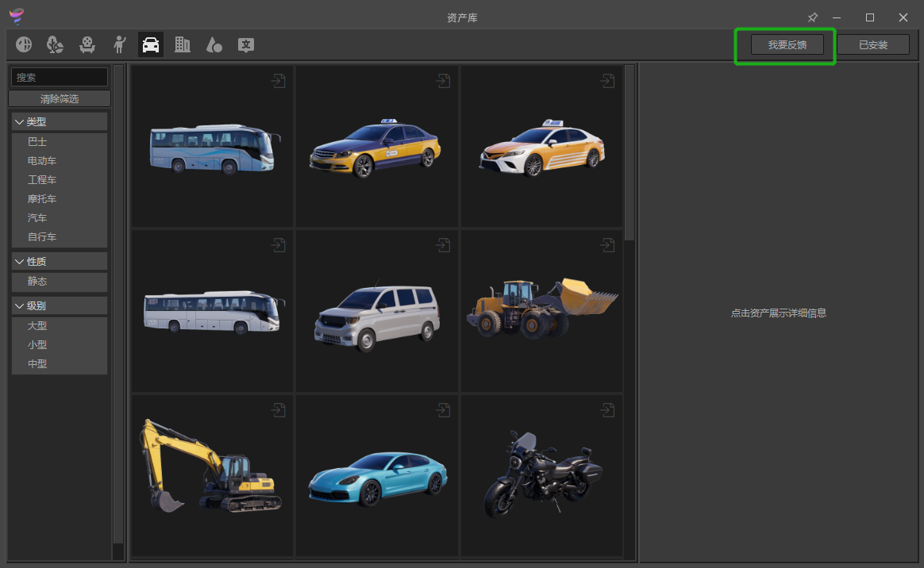Click the 搜索 search field
The height and width of the screenshot is (568, 924).
60,77
